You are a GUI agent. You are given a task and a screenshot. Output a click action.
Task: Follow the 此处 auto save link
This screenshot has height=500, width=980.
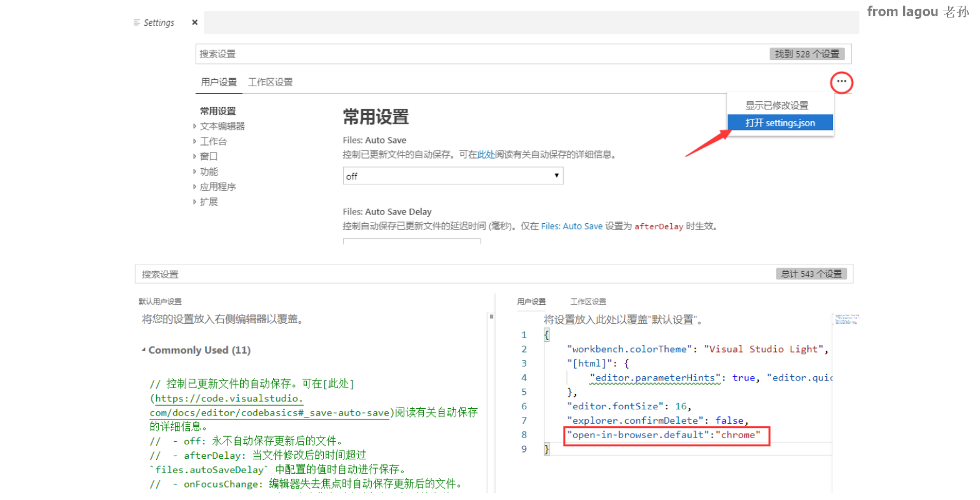[x=486, y=154]
